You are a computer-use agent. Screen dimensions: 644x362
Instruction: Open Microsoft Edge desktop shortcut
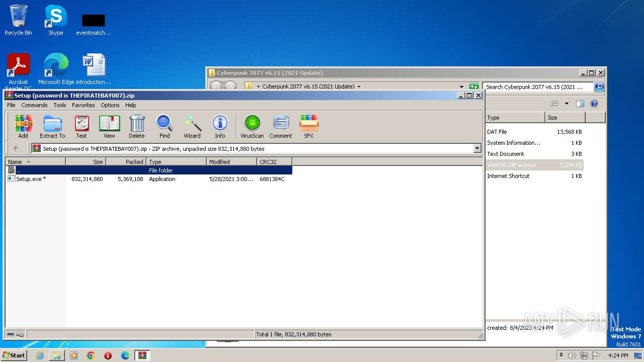tap(56, 69)
